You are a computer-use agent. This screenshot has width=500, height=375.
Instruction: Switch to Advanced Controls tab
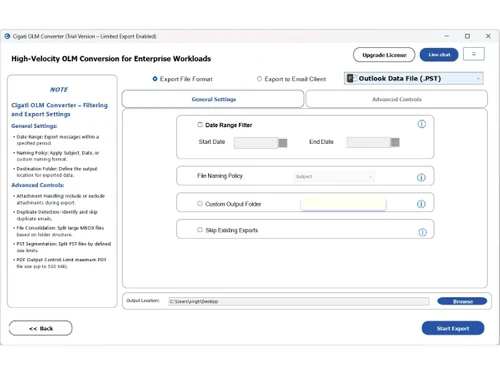(397, 99)
